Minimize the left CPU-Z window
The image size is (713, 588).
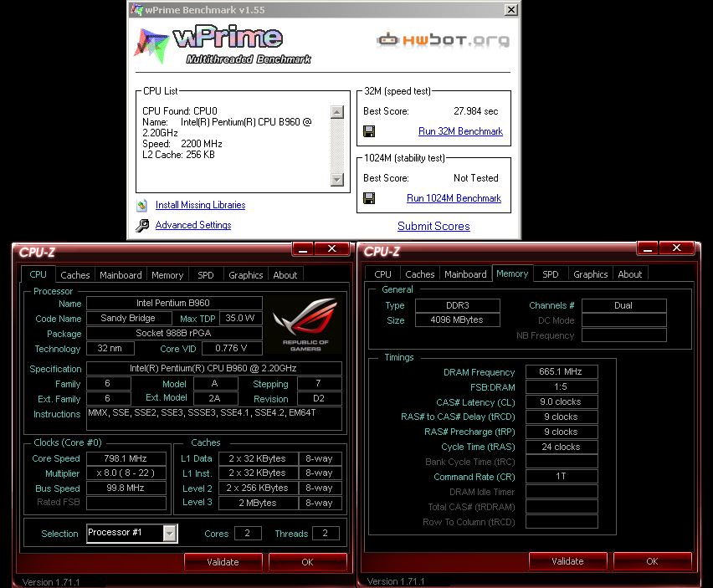tap(303, 249)
